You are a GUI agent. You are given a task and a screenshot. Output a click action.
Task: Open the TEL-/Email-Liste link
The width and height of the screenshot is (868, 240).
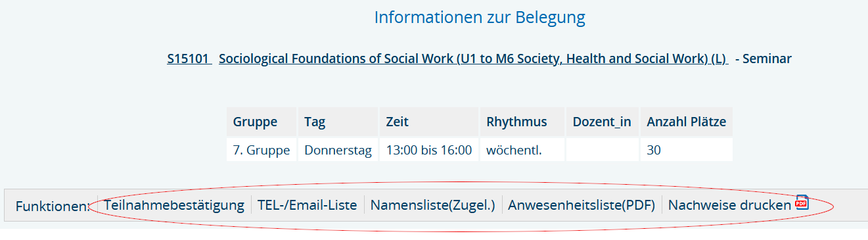pyautogui.click(x=307, y=205)
